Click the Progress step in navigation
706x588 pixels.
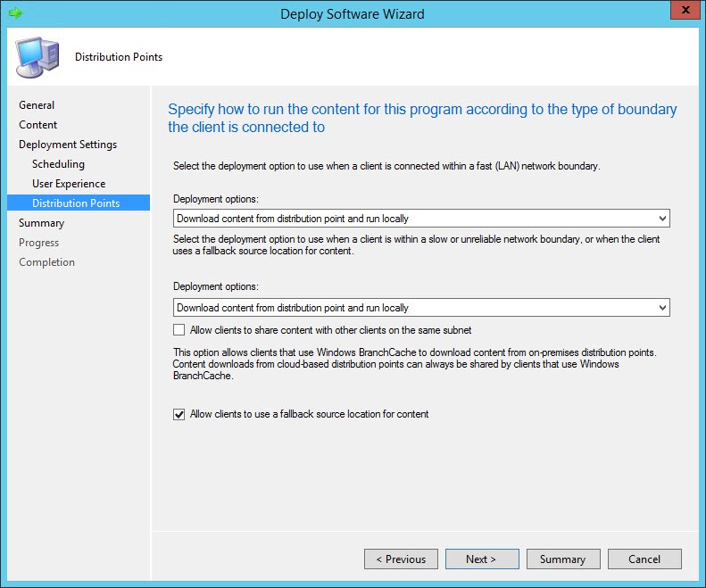coord(39,243)
